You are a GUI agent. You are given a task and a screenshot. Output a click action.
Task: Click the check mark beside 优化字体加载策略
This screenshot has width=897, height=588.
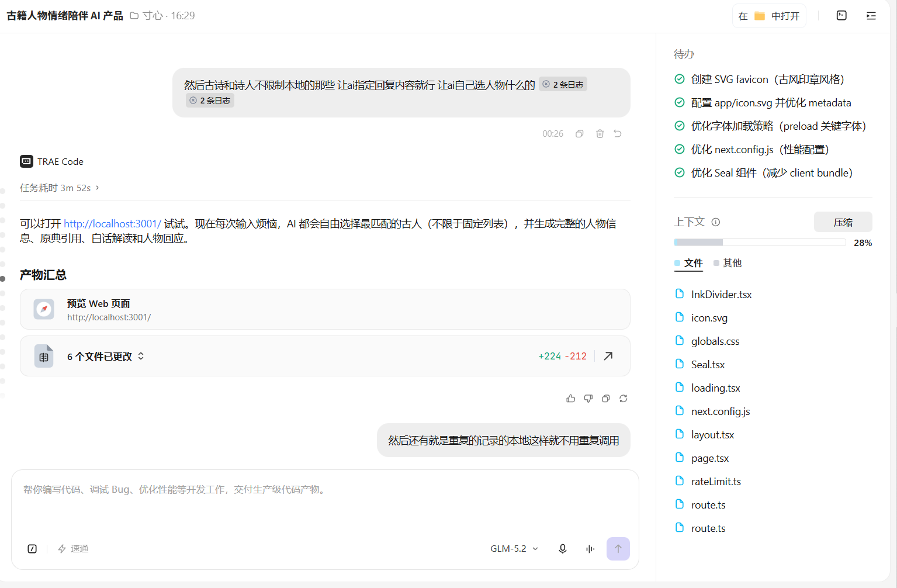click(680, 126)
